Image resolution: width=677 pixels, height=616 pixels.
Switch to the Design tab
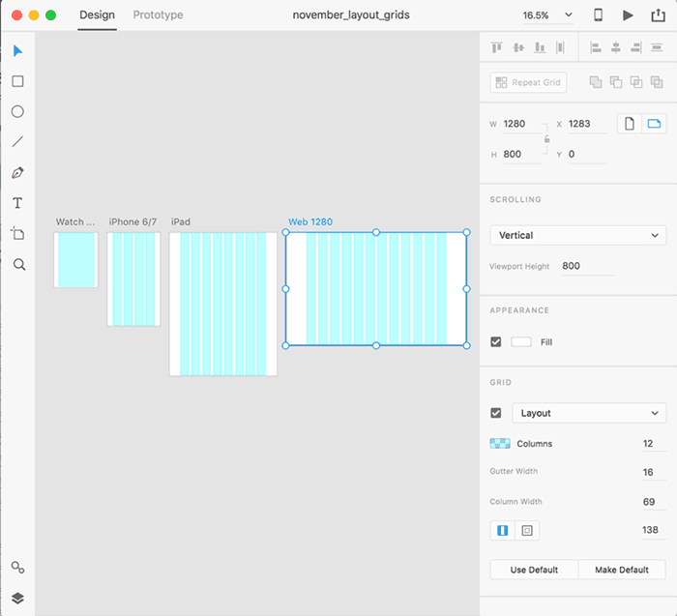click(97, 15)
